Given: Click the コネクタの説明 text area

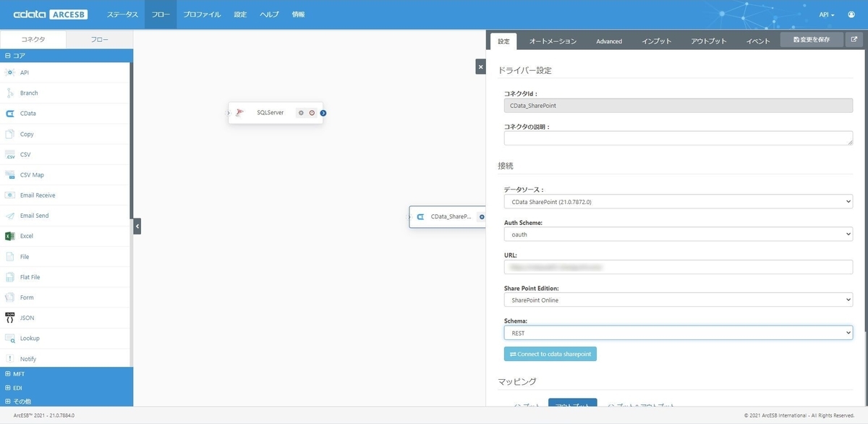Looking at the screenshot, I should (x=678, y=138).
